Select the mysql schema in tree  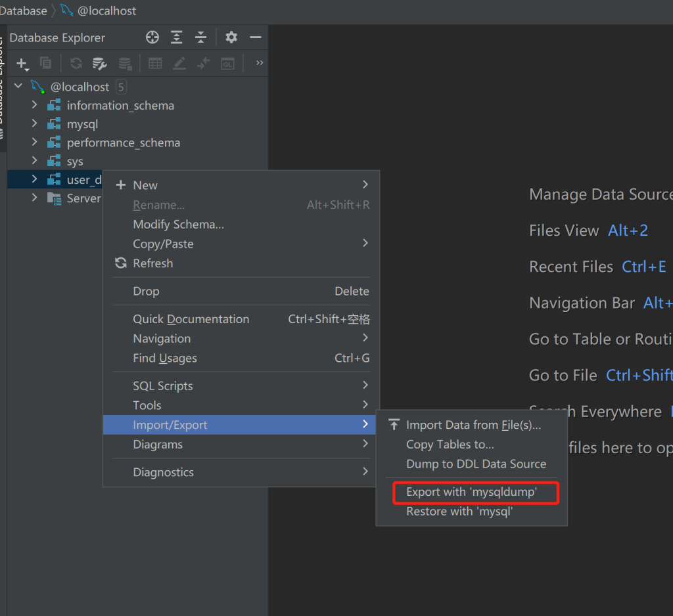pos(82,124)
